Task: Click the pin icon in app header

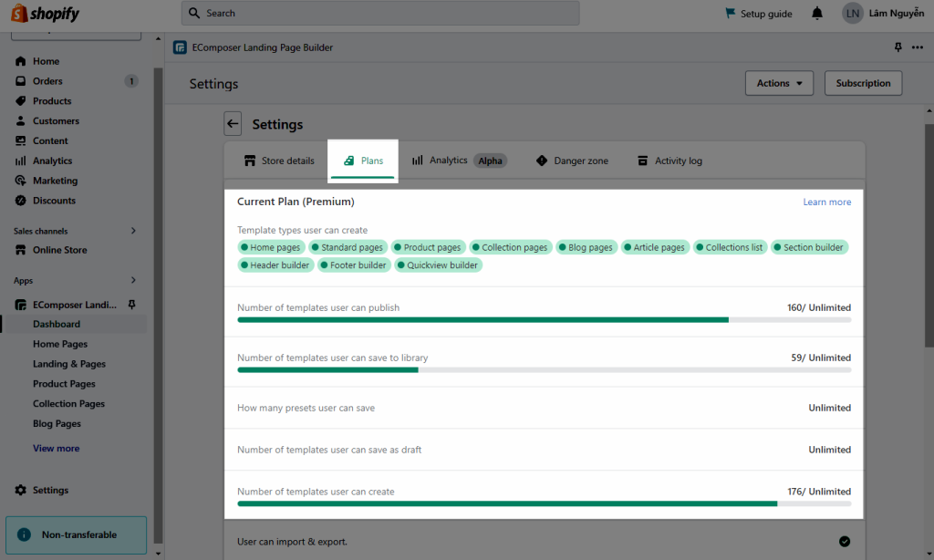Action: [898, 47]
